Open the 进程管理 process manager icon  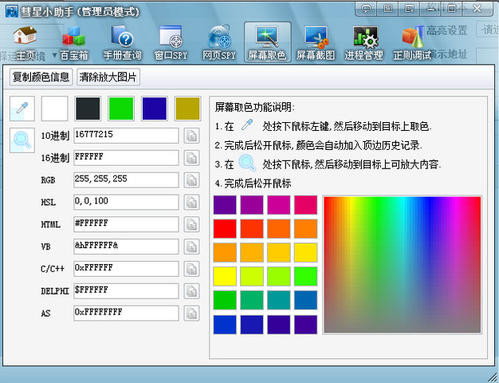pyautogui.click(x=364, y=43)
